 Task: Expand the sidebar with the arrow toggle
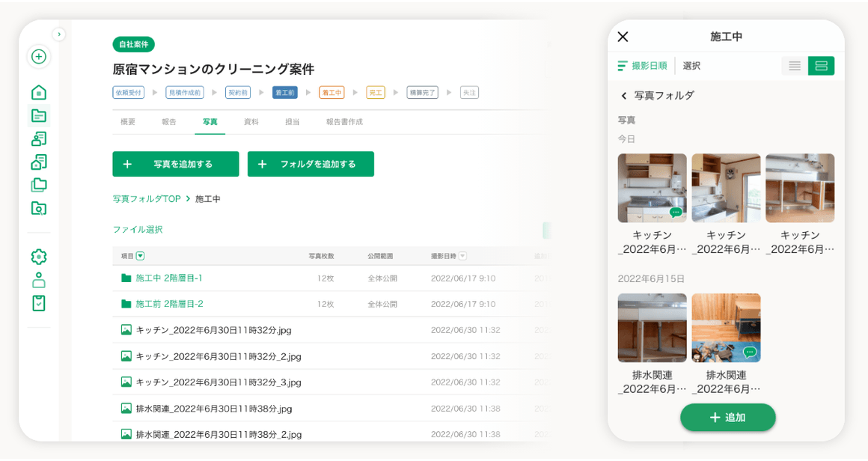(59, 34)
